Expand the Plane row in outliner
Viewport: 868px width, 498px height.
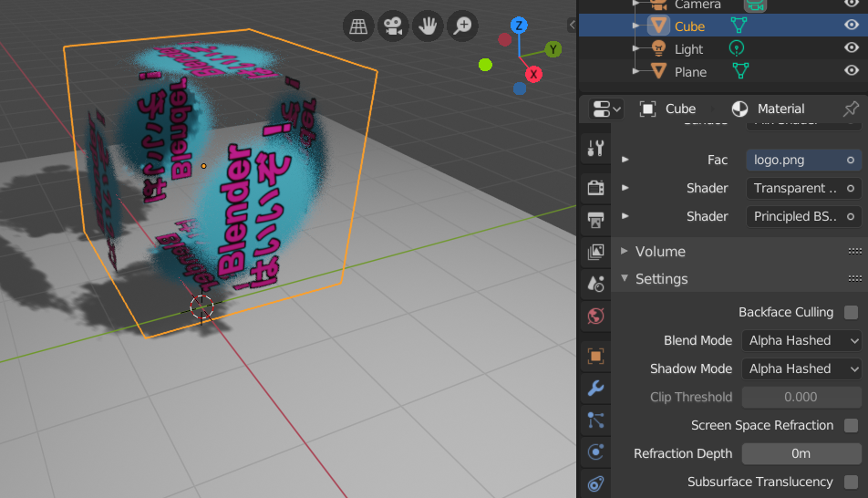[636, 71]
